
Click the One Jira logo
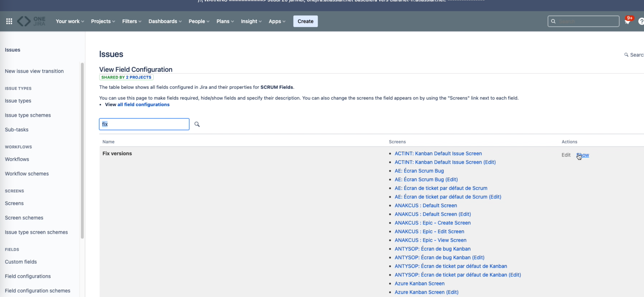[31, 21]
